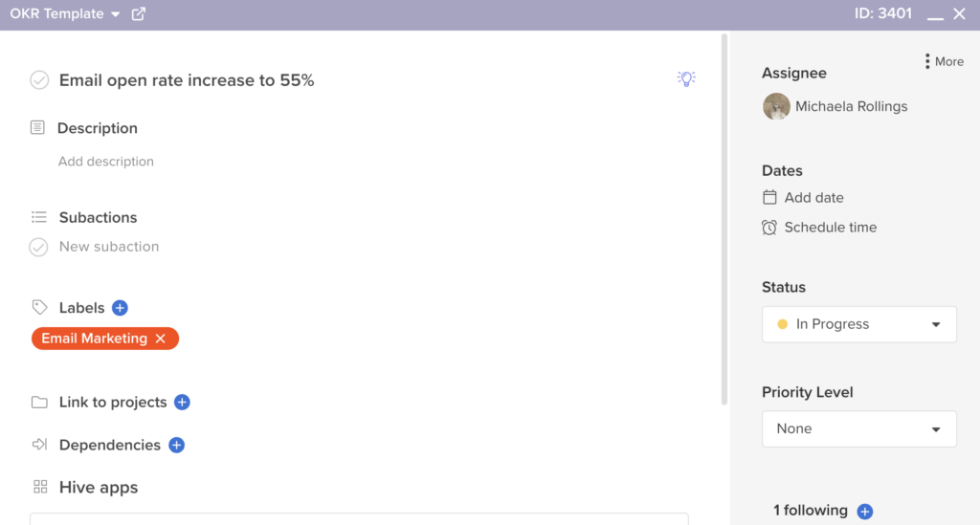Select the Email Marketing orange label
The image size is (980, 525).
[95, 339]
